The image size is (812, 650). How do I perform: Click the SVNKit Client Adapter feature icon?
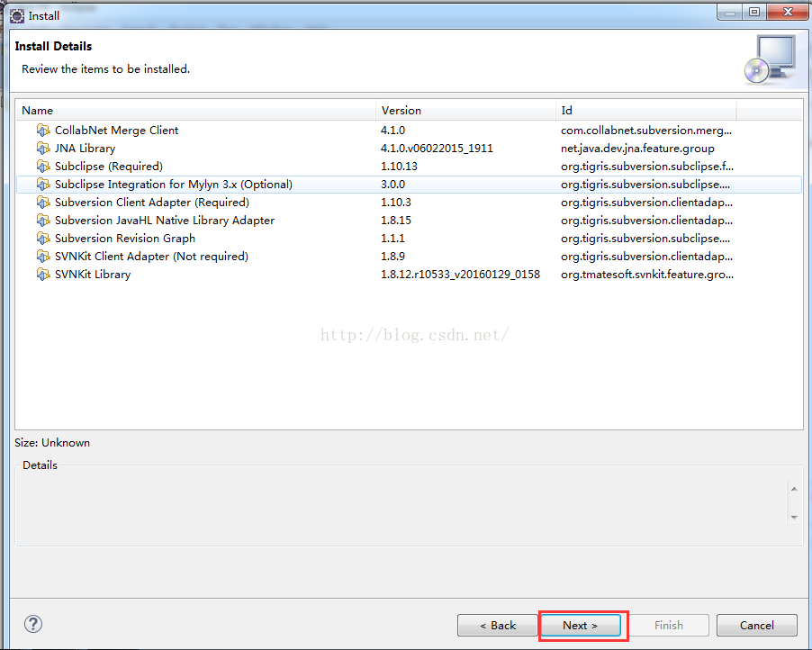(43, 257)
